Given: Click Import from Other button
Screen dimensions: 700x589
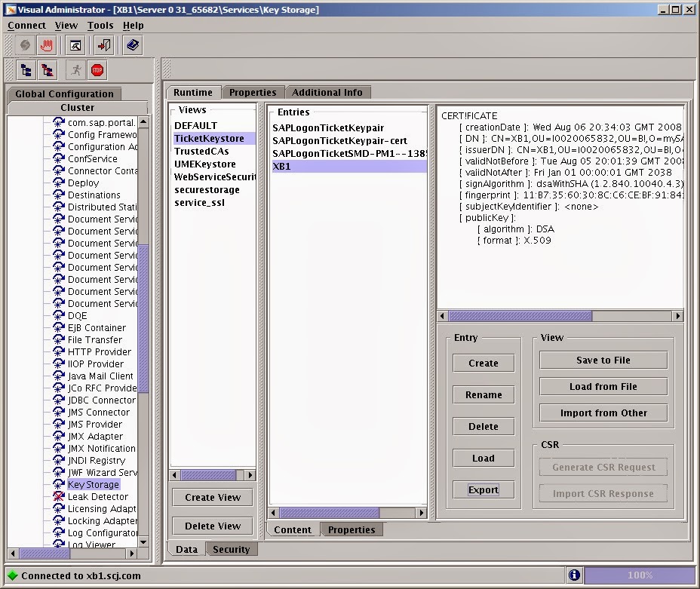Looking at the screenshot, I should click(603, 413).
